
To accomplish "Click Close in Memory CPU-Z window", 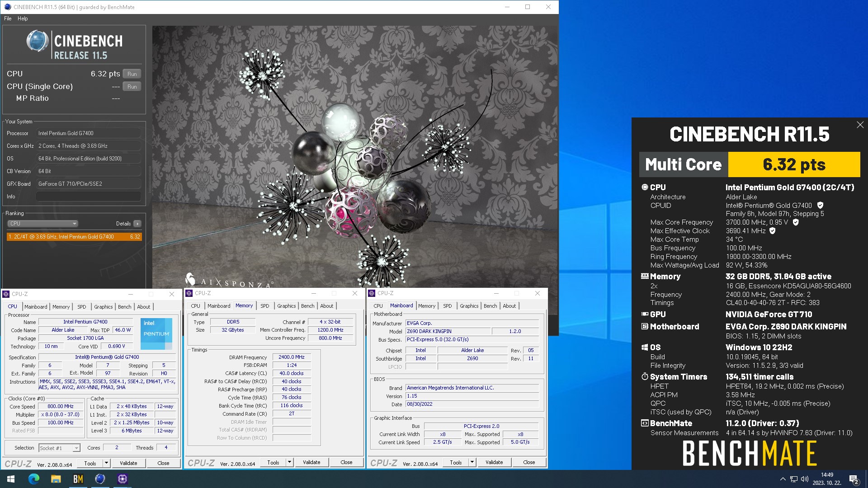I will pos(346,462).
